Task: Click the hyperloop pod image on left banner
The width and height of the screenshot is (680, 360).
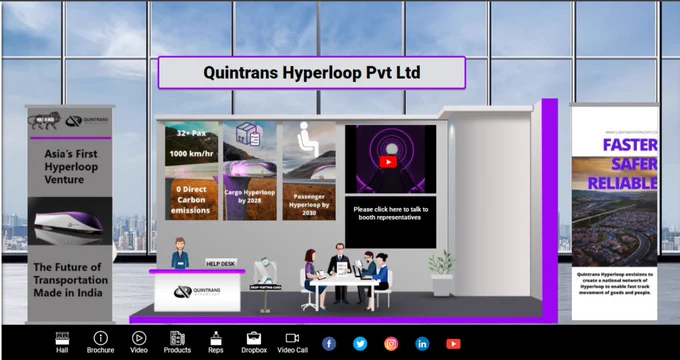Action: click(70, 222)
